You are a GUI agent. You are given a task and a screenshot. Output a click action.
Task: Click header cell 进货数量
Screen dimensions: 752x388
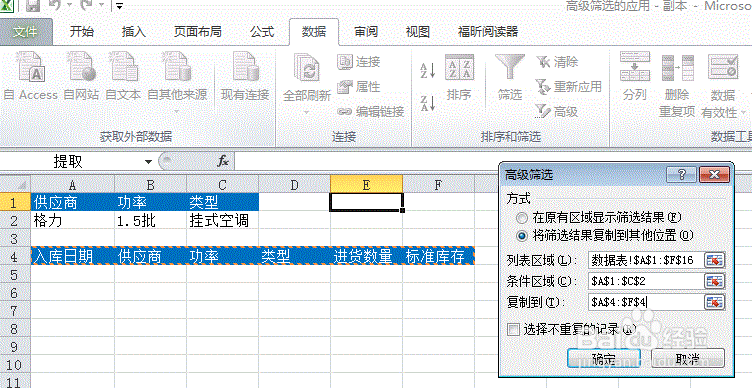point(366,257)
